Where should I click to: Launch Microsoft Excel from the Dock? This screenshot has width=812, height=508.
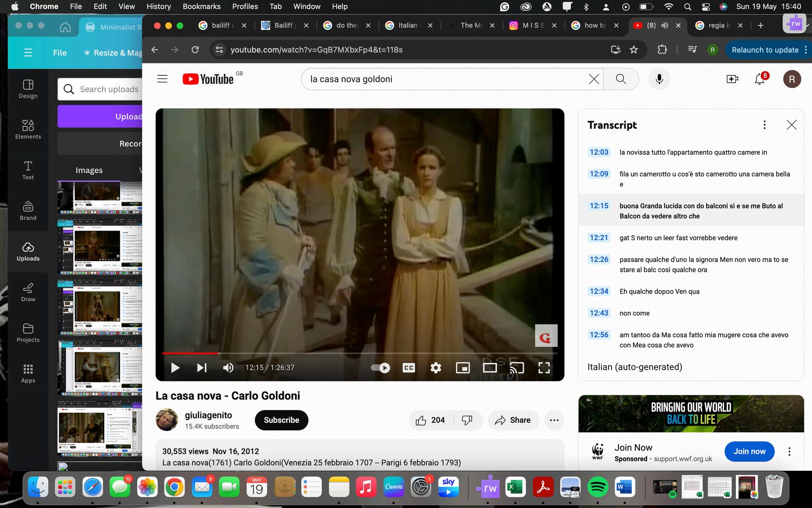coord(516,487)
